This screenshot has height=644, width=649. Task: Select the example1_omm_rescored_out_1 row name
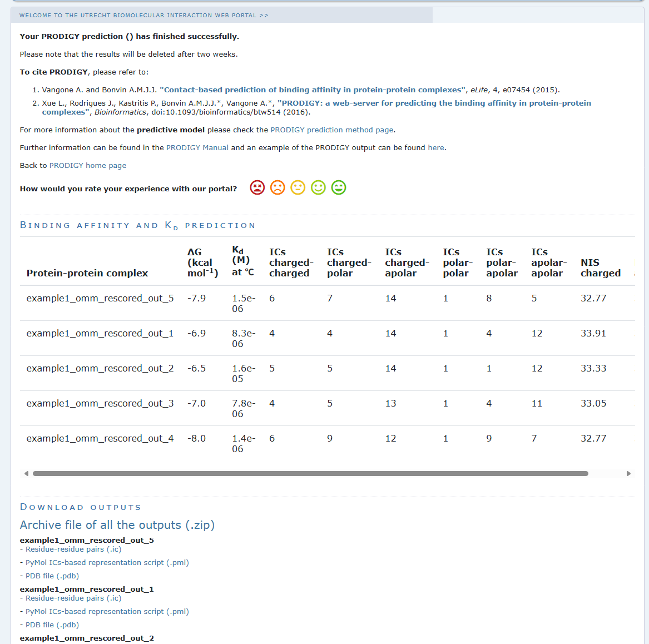pos(100,334)
